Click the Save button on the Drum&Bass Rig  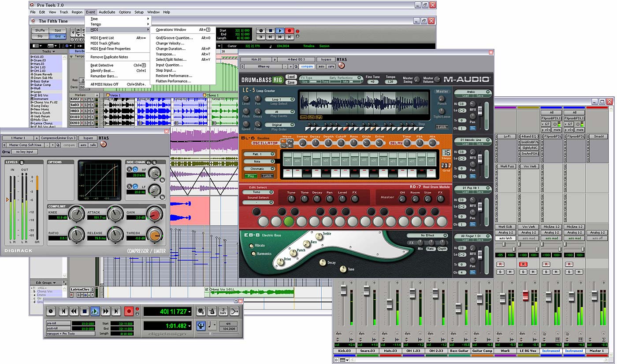click(291, 82)
